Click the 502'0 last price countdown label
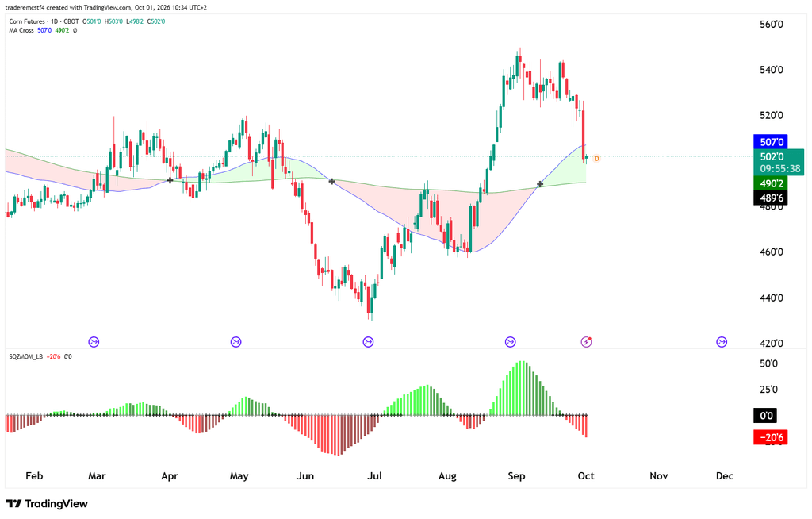 click(779, 162)
